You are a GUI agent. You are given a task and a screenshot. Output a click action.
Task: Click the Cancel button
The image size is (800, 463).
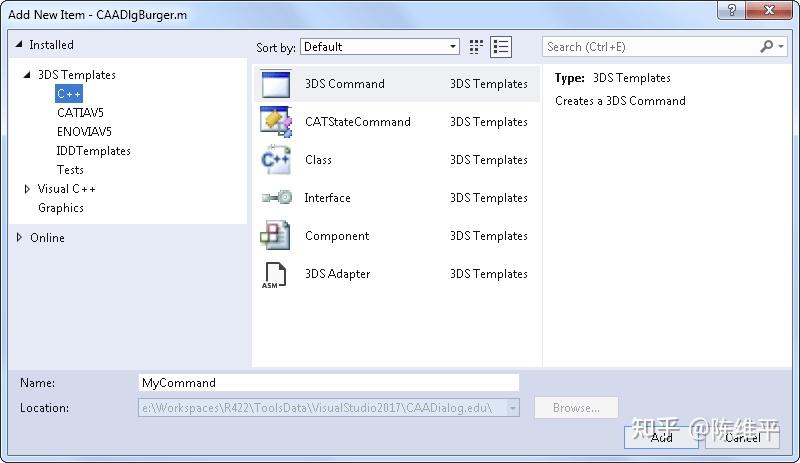point(742,437)
